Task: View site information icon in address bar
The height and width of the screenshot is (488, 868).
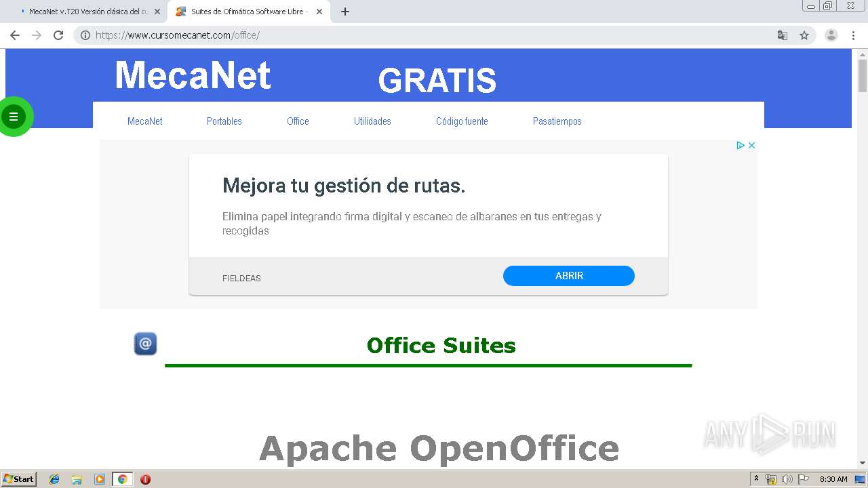Action: (85, 35)
